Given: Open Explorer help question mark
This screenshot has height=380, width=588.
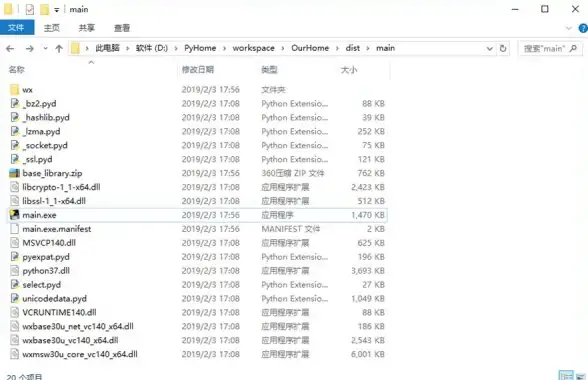Looking at the screenshot, I should point(583,28).
